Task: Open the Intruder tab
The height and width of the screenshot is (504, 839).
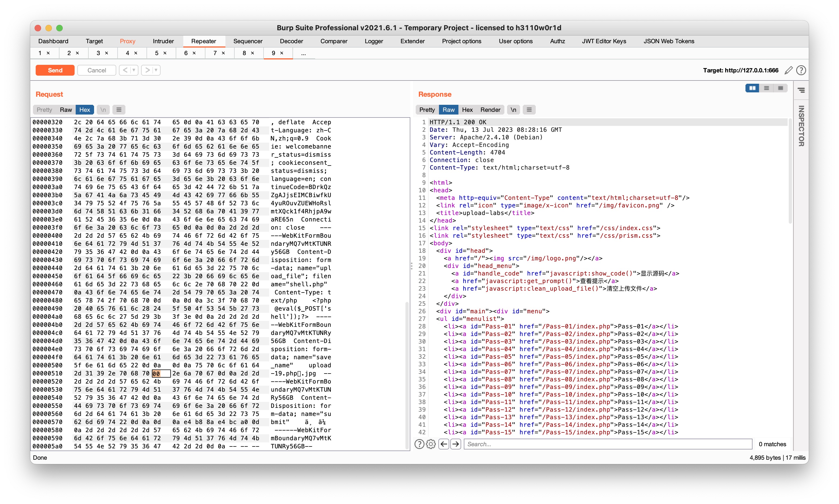Action: (163, 41)
